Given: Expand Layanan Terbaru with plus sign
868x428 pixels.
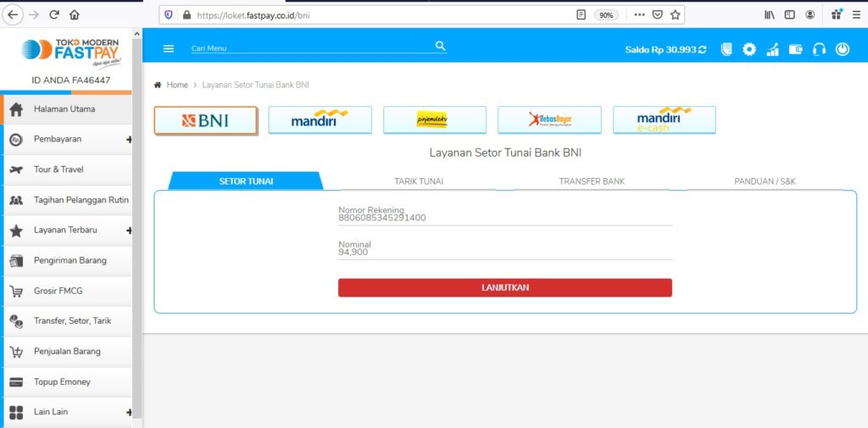Looking at the screenshot, I should point(129,231).
